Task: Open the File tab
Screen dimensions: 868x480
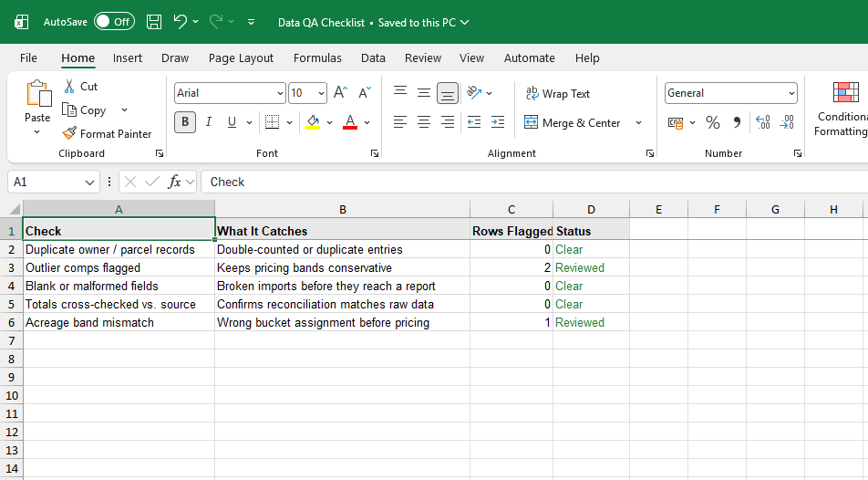Action: point(28,57)
